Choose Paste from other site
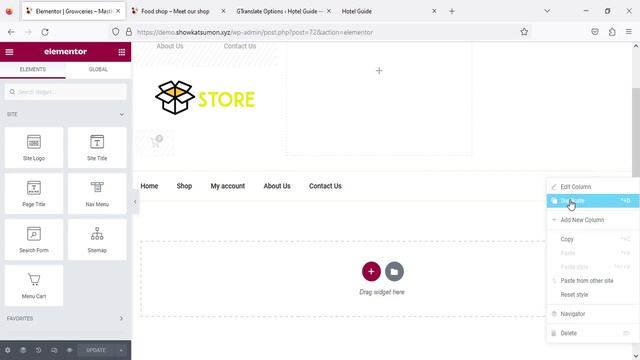 point(593,281)
